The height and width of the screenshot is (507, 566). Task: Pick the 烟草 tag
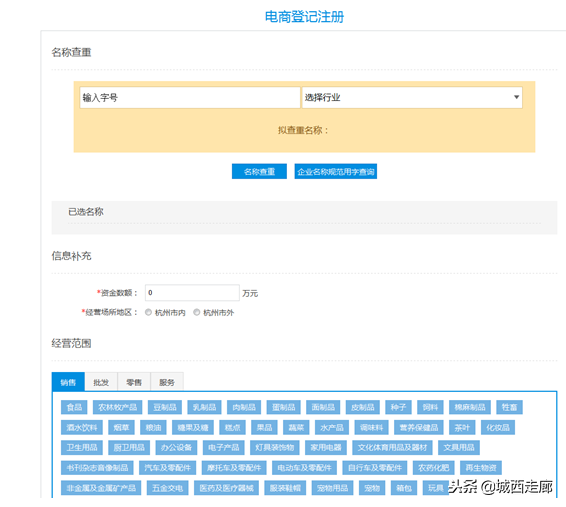pyautogui.click(x=121, y=428)
